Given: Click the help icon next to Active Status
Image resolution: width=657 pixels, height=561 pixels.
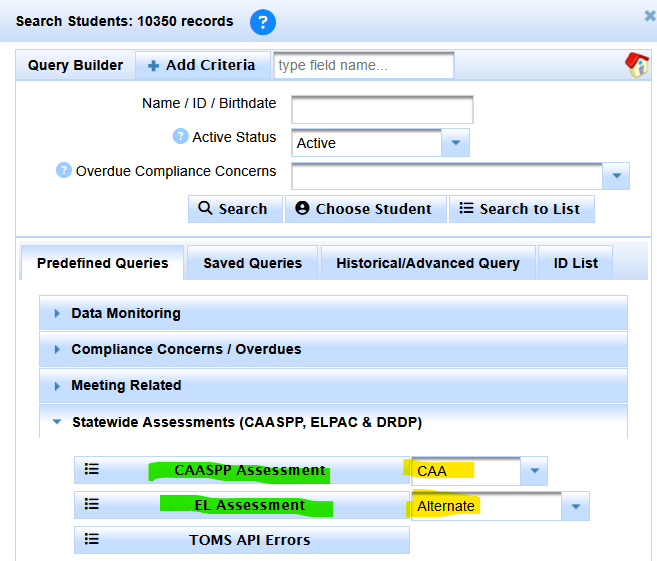Looking at the screenshot, I should [180, 137].
